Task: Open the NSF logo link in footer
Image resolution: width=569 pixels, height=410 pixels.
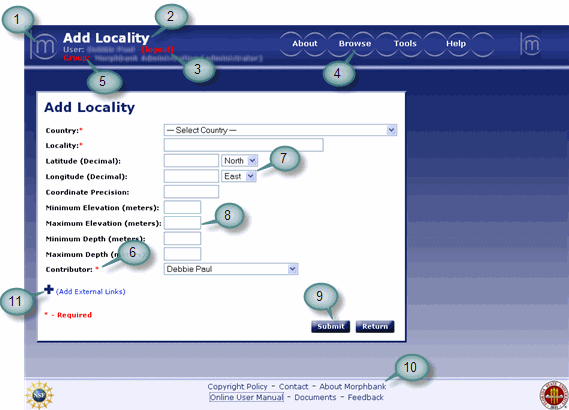Action: (x=39, y=395)
